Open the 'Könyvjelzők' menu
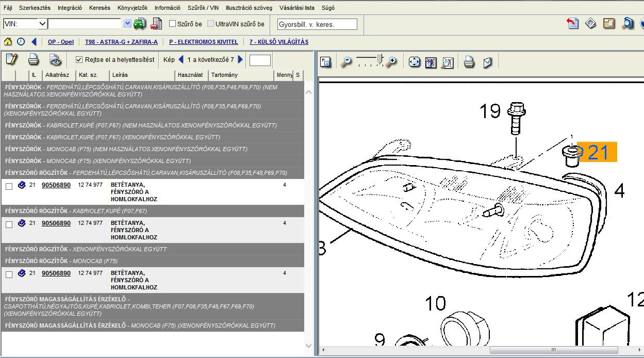 point(133,8)
